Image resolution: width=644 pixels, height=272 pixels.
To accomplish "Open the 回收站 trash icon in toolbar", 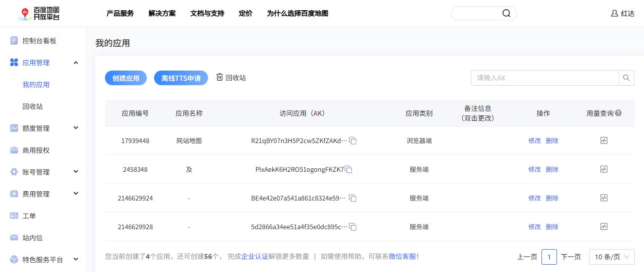I will pyautogui.click(x=220, y=77).
